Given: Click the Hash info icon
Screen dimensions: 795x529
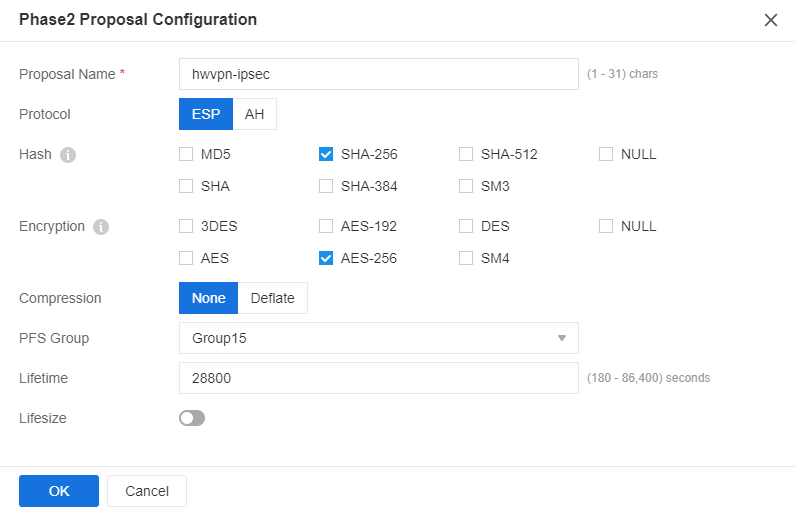Looking at the screenshot, I should tap(68, 155).
